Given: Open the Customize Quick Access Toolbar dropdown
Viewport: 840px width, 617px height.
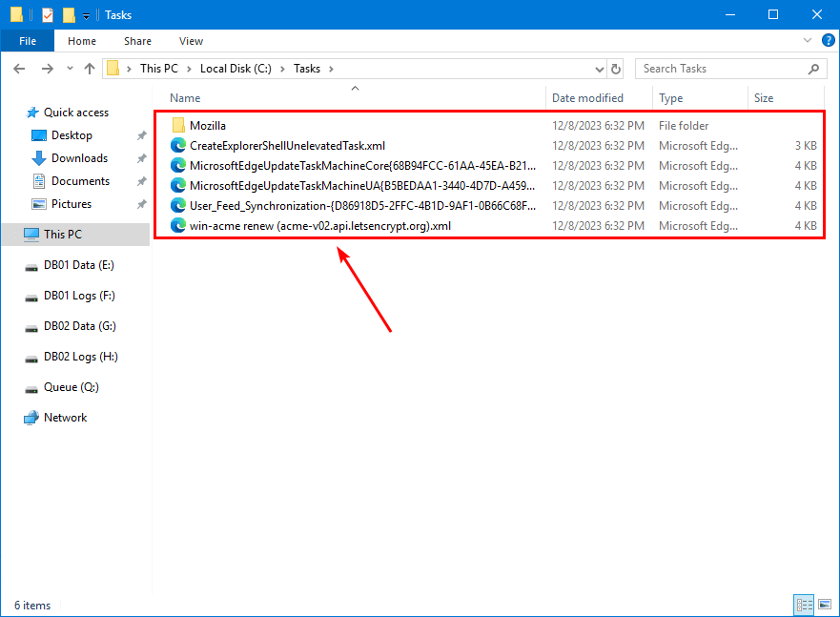Looking at the screenshot, I should (x=86, y=16).
